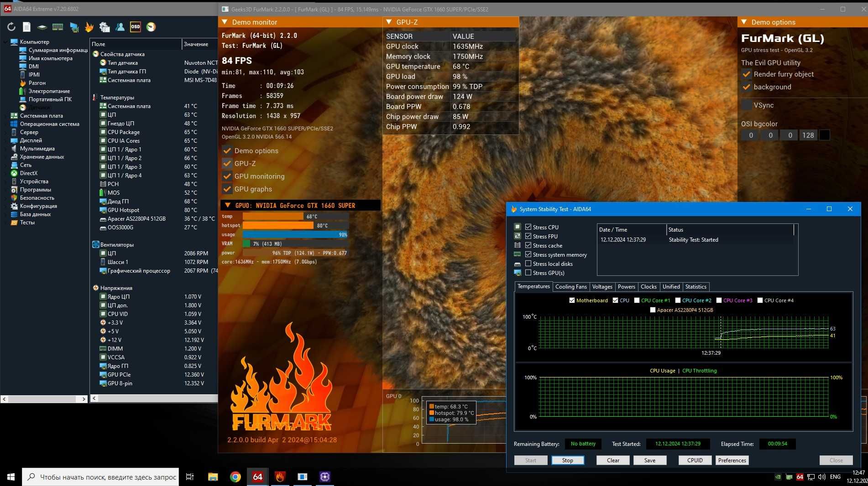Collapse the Demo monitor panel header
Viewport: 868px width, 486px height.
click(225, 22)
